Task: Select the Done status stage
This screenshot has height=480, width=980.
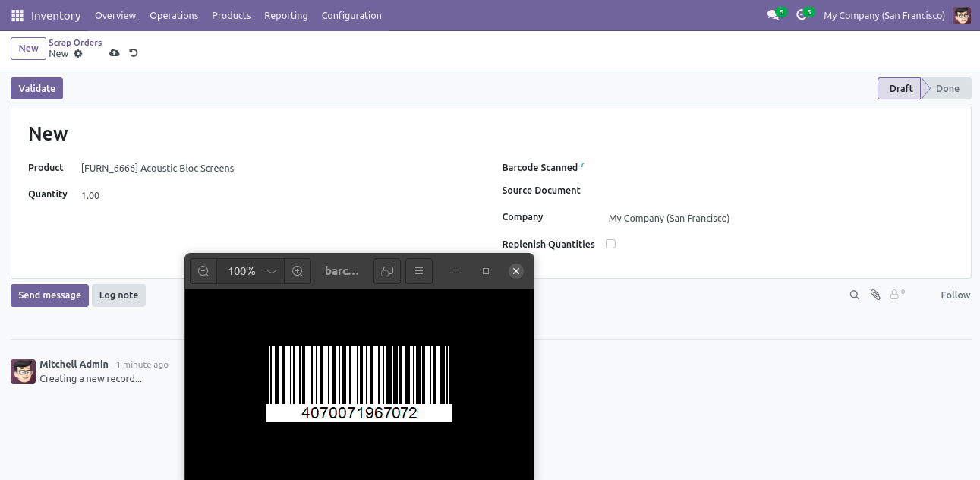Action: tap(947, 88)
